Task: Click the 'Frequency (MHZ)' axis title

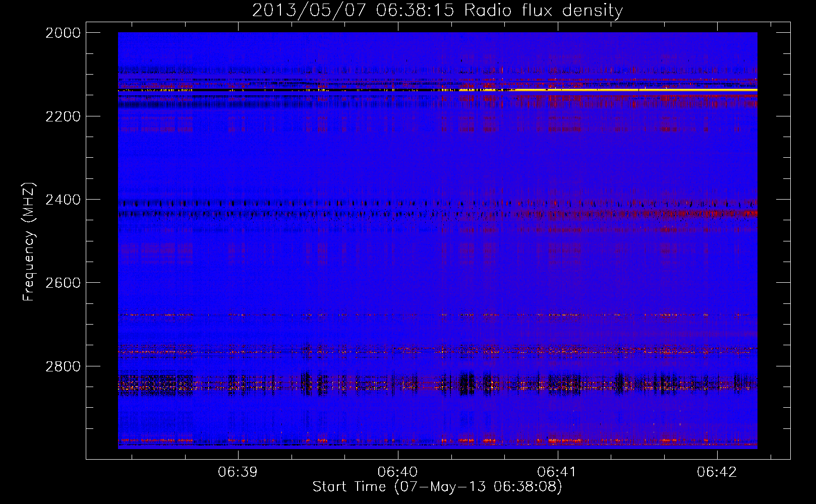Action: click(29, 241)
